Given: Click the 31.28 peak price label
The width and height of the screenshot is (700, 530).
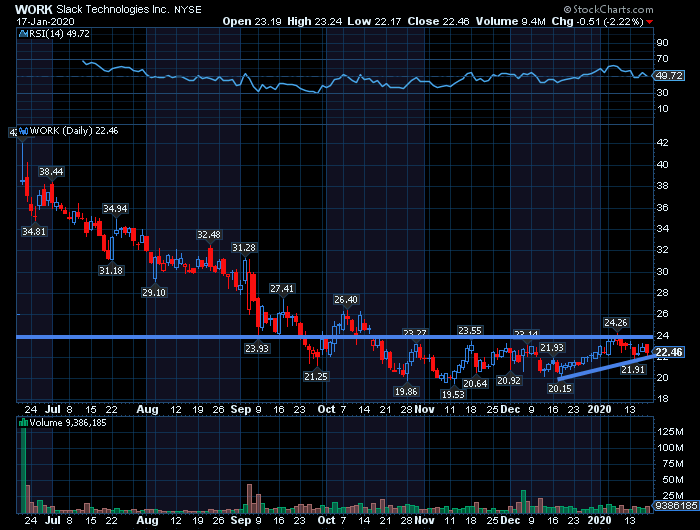Looking at the screenshot, I should 244,247.
